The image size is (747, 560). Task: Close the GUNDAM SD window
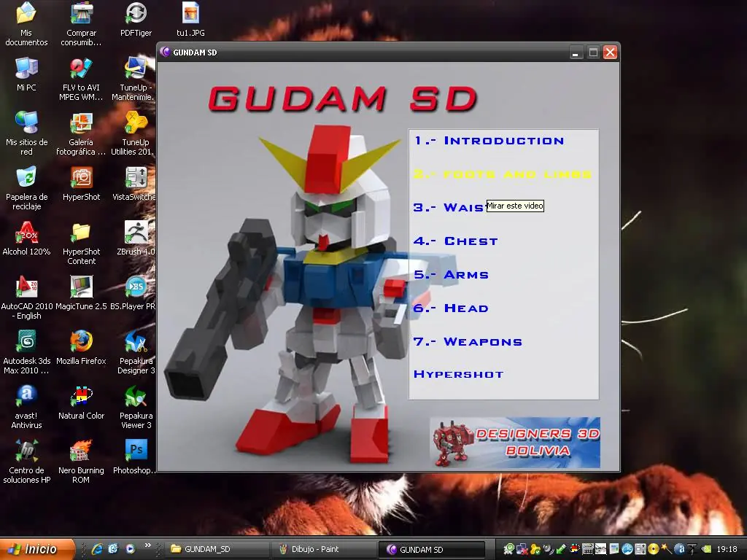coord(611,52)
